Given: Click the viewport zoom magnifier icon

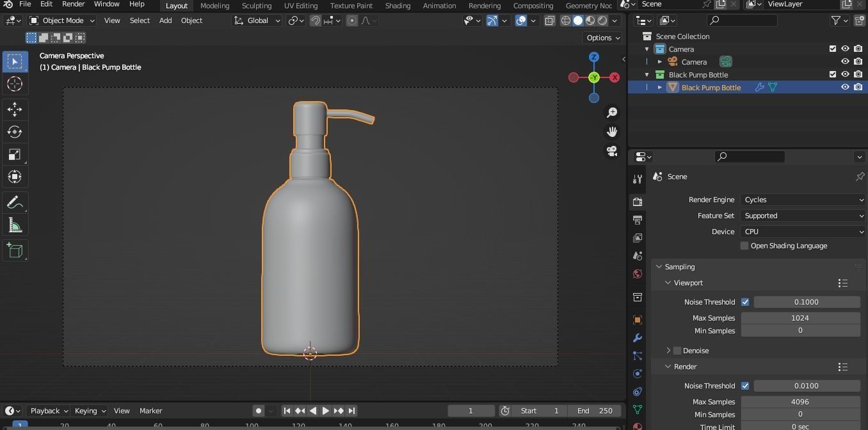Looking at the screenshot, I should click(x=612, y=112).
